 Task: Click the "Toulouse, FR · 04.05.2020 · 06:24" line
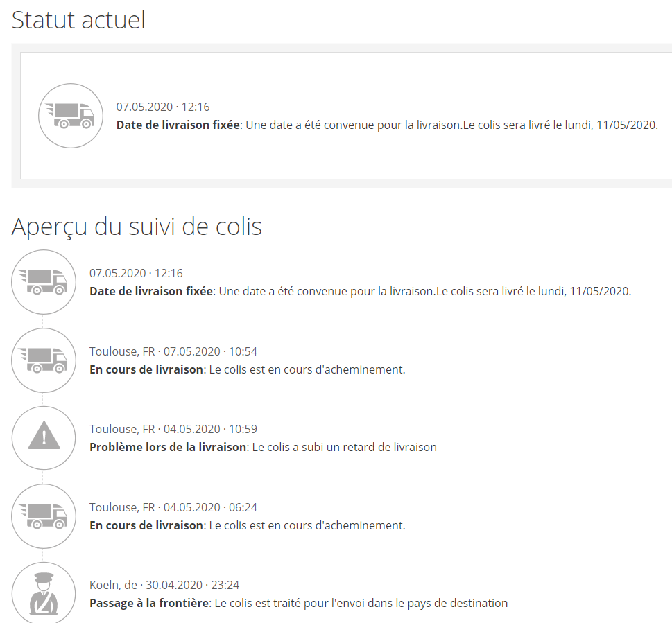pos(173,507)
